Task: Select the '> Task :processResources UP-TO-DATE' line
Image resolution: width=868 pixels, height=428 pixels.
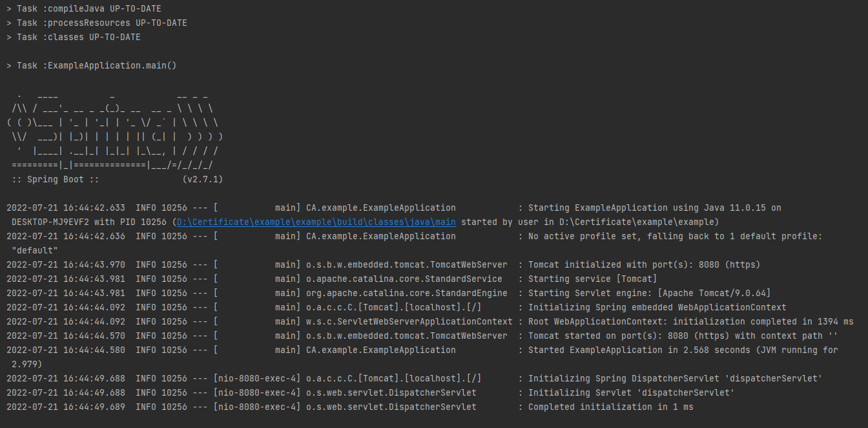Action: point(97,23)
